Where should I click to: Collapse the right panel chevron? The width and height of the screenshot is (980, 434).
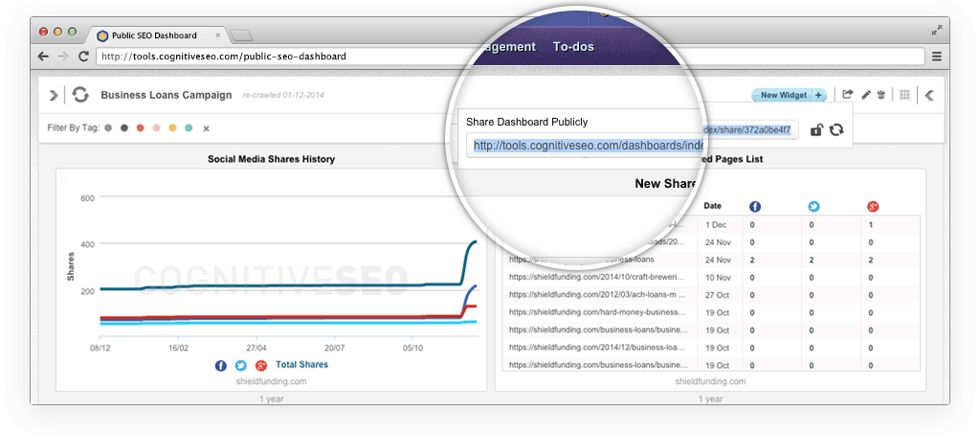click(x=929, y=95)
